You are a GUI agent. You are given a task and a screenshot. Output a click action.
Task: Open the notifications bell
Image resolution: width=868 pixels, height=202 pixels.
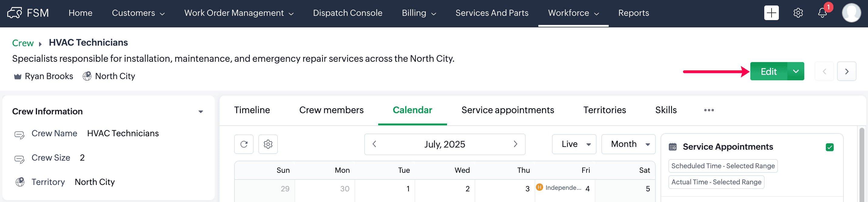(822, 13)
